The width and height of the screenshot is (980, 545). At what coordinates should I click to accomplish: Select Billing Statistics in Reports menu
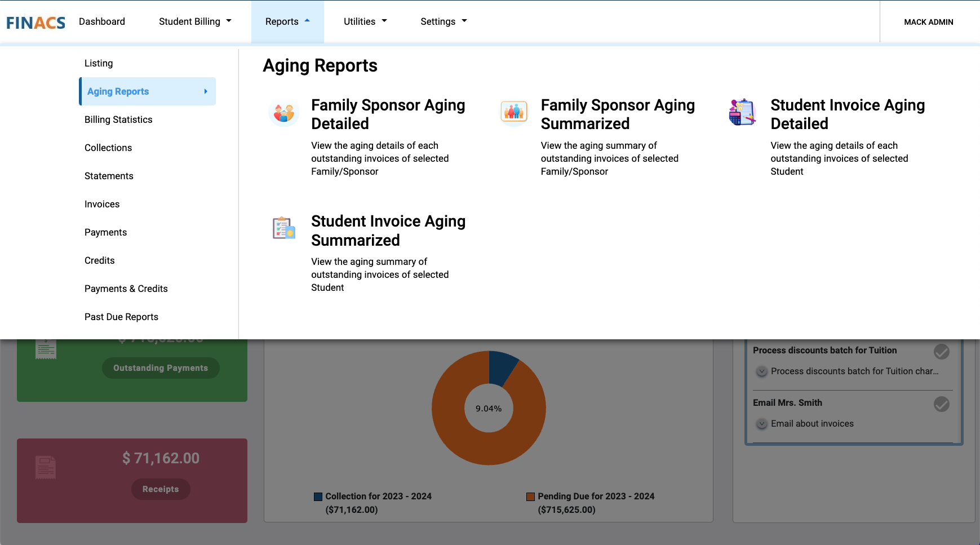[x=118, y=119]
